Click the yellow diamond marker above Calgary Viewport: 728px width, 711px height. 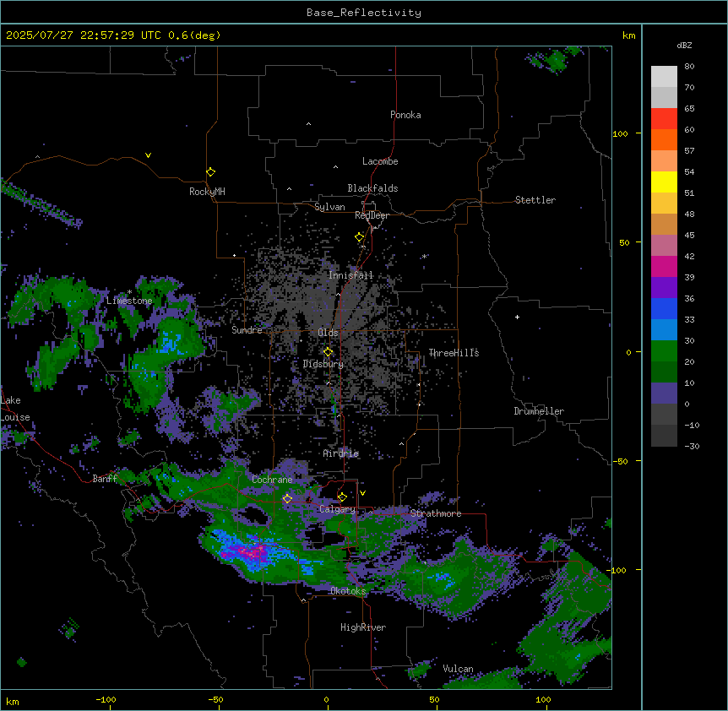342,497
